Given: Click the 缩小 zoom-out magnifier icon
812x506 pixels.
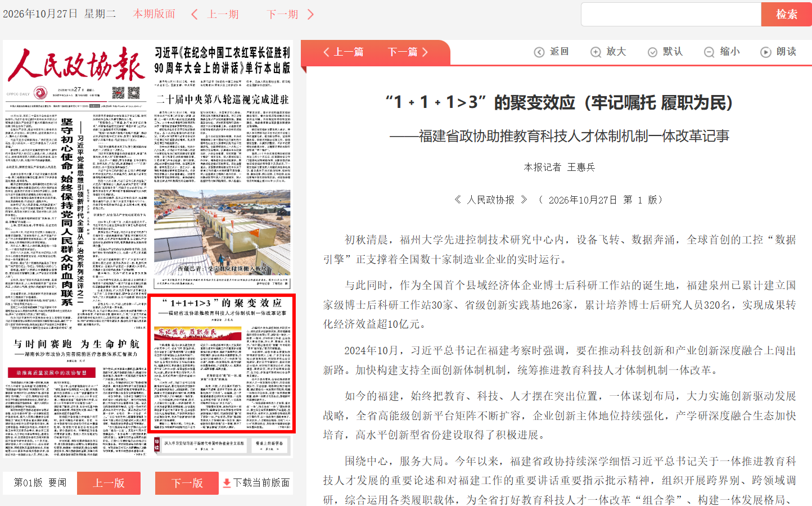Looking at the screenshot, I should pyautogui.click(x=709, y=52).
